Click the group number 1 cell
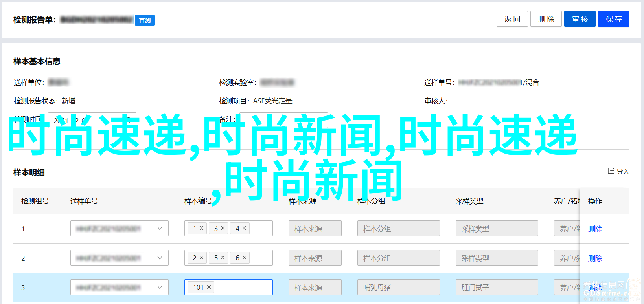Image resolution: width=644 pixels, height=304 pixels. [x=23, y=229]
